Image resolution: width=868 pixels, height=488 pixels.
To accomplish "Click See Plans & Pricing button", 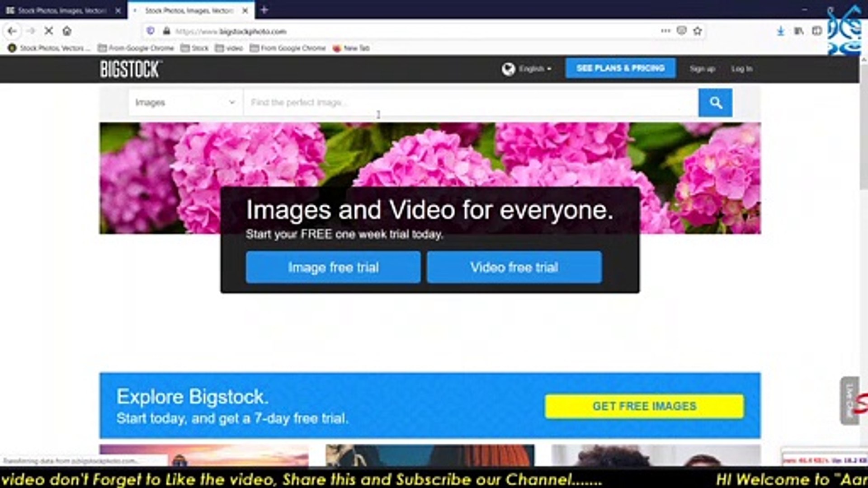I will tap(620, 68).
